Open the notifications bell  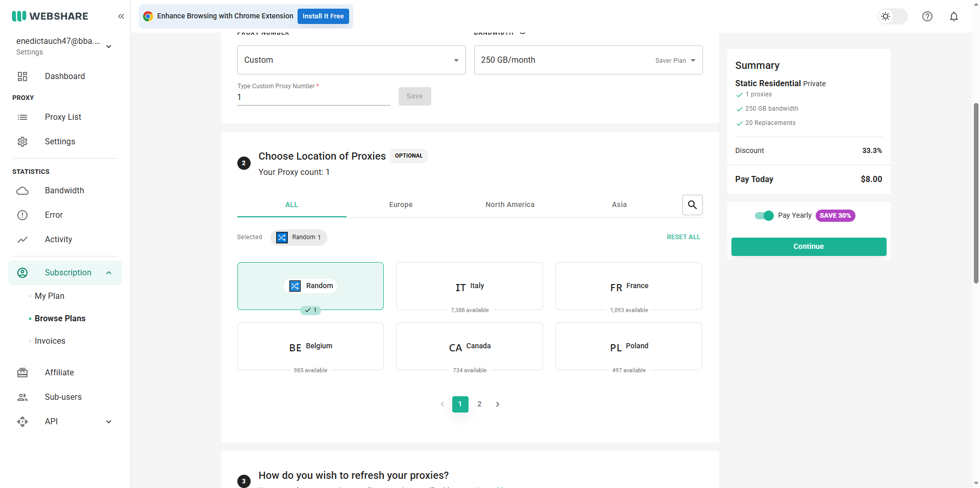954,16
